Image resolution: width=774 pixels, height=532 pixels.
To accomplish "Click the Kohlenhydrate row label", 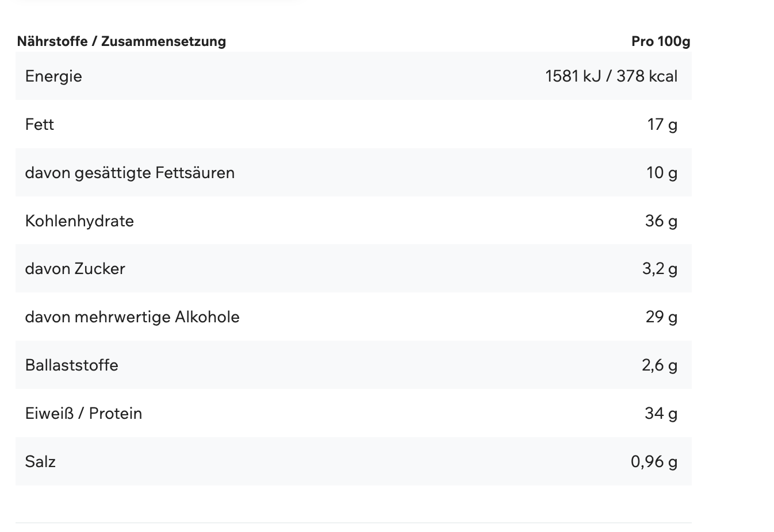I will 79,221.
